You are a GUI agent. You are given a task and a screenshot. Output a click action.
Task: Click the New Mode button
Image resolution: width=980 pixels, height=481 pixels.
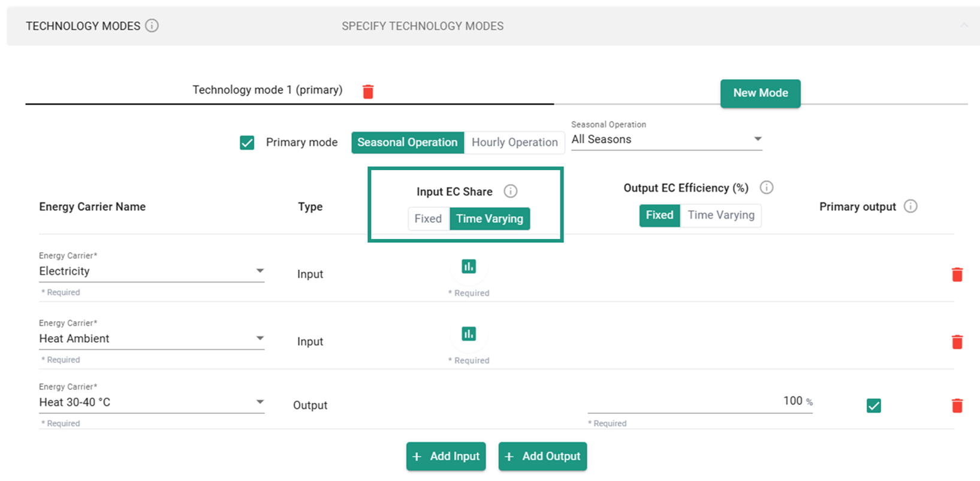(760, 93)
